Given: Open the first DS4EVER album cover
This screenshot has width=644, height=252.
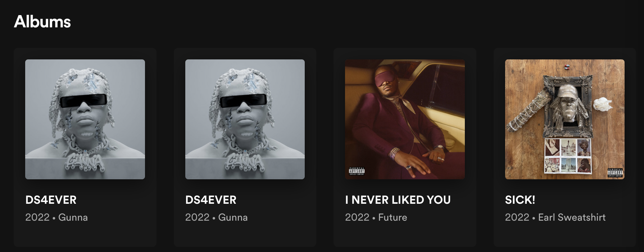Looking at the screenshot, I should click(85, 119).
